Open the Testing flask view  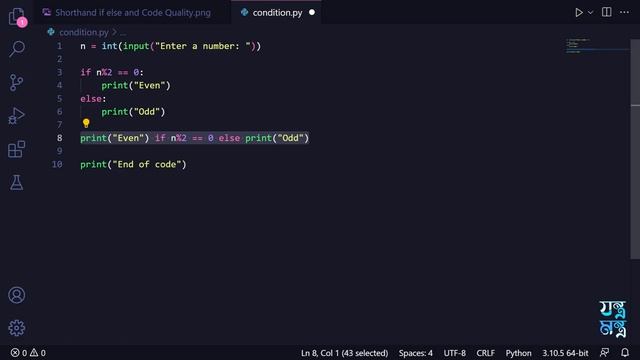(17, 182)
